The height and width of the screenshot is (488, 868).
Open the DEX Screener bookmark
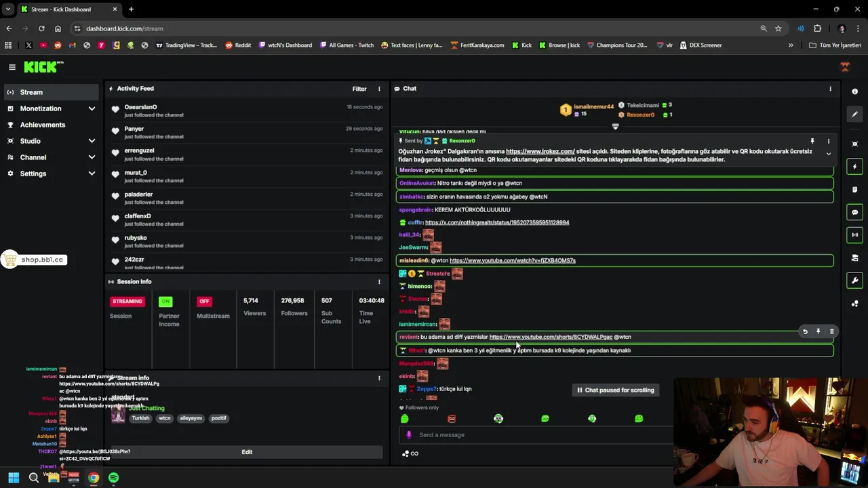click(701, 45)
